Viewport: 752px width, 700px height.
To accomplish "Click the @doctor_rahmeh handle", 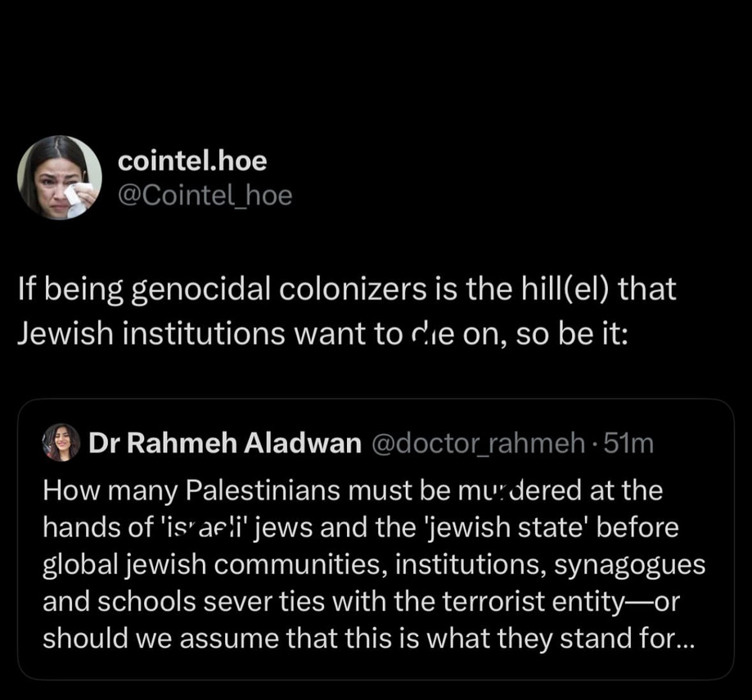I will pos(478,444).
